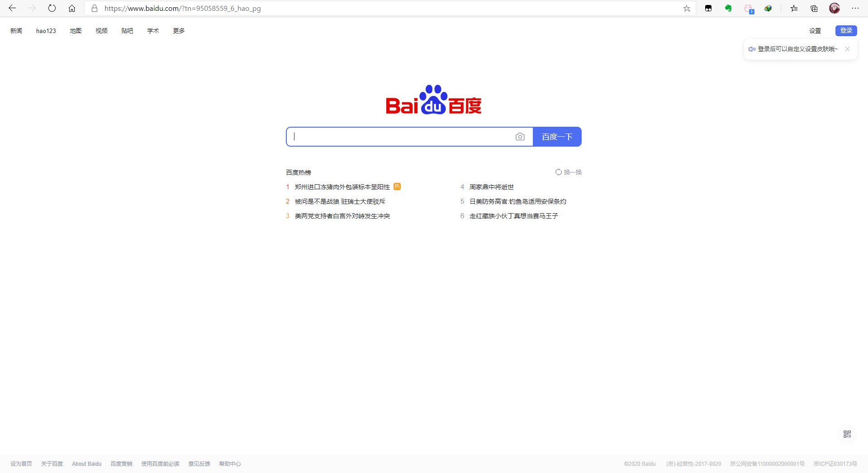Screen dimensions: 868x473
Task: Click the orange 热 badge on first topic
Action: pos(397,186)
